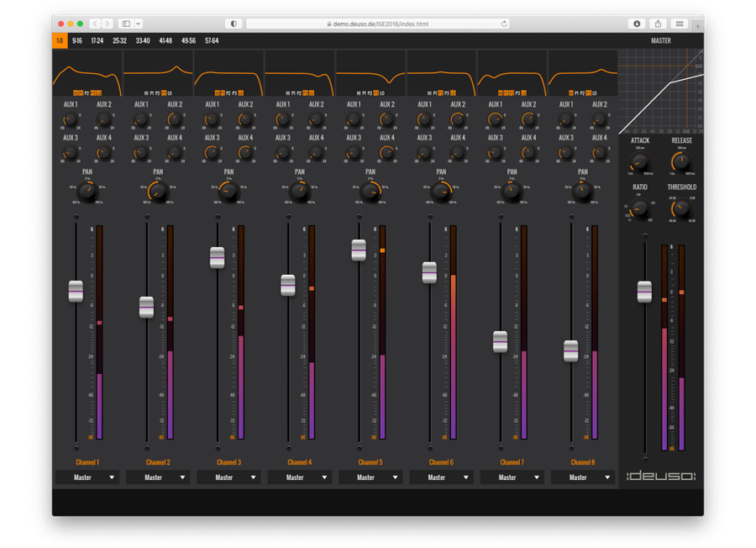Switch to channel bank 41-48 tab
Screen dimensions: 756x548
(165, 40)
